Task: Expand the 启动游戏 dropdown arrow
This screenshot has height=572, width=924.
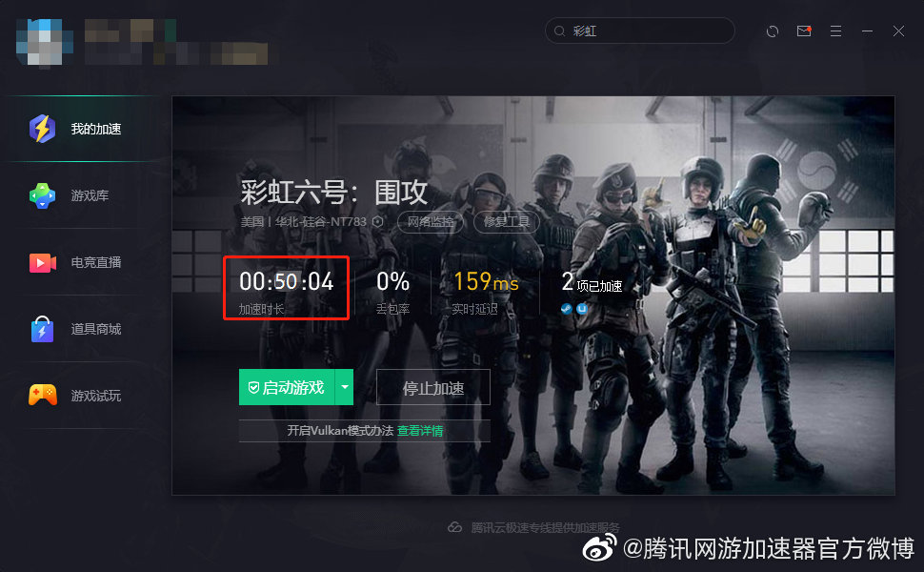Action: tap(344, 387)
